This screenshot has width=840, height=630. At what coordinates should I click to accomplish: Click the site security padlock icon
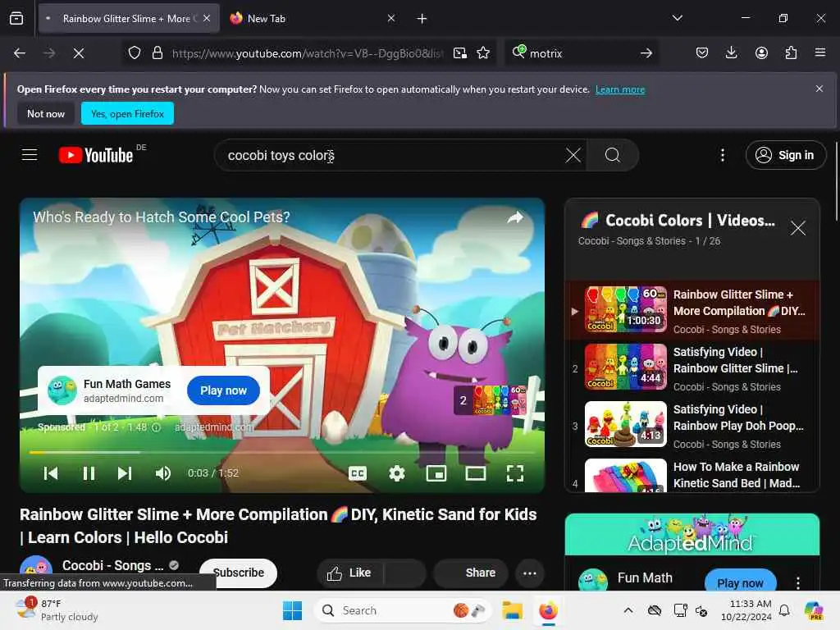[157, 53]
